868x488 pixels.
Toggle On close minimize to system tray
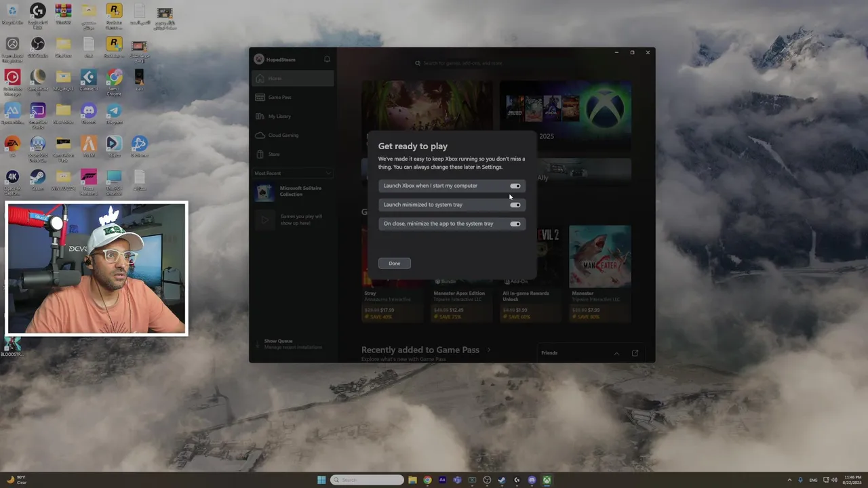pos(515,224)
